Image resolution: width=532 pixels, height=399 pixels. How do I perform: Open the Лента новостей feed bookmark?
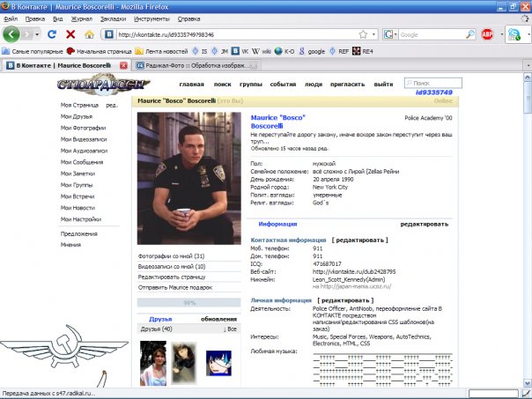161,51
